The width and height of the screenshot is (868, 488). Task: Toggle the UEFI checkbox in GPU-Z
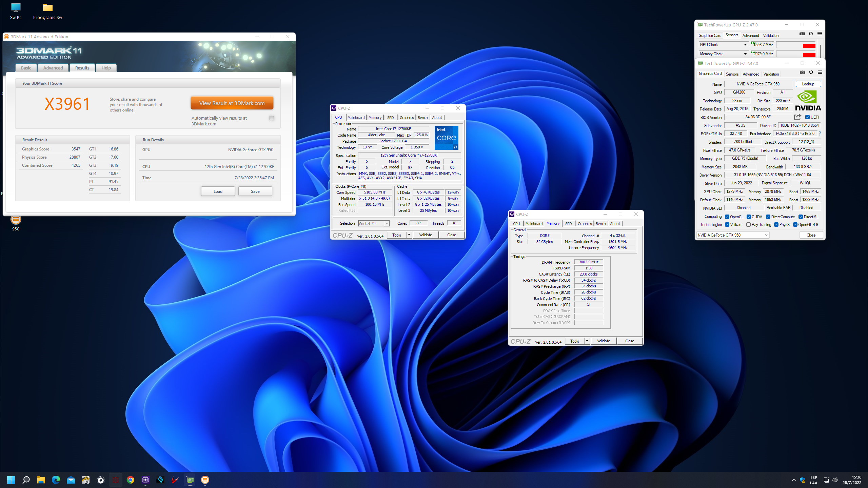click(808, 117)
